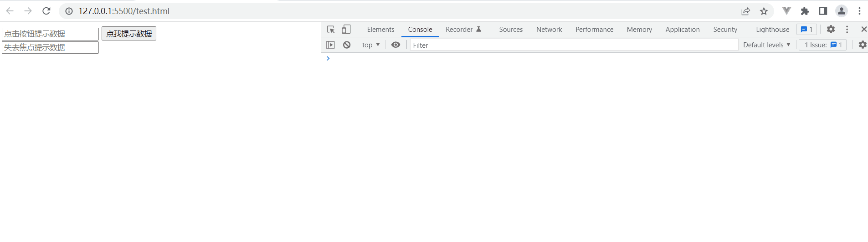
Task: Go forward with the forward arrow
Action: click(28, 11)
